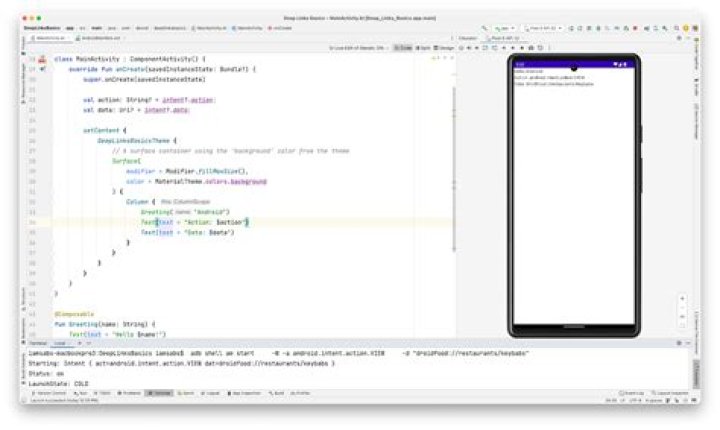The height and width of the screenshot is (430, 720).
Task: Open the App Inspection tool window
Action: (244, 393)
